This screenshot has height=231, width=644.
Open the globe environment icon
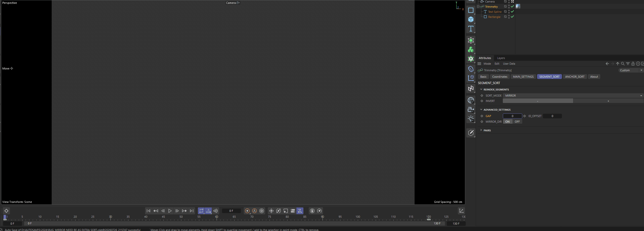pyautogui.click(x=471, y=100)
